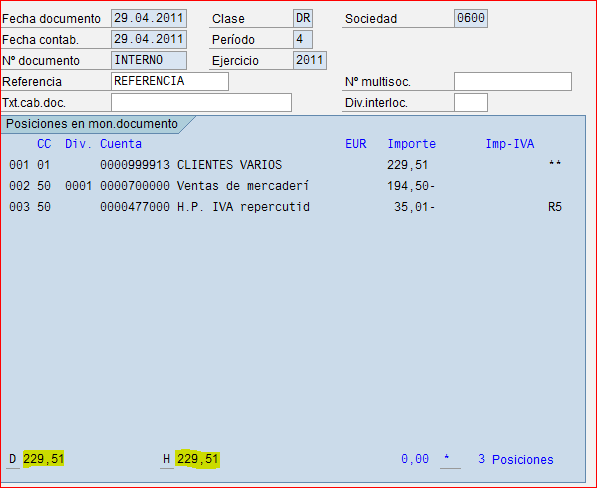Viewport: 597px width, 488px height.
Task: Click the Cuenta column header
Action: 121,144
